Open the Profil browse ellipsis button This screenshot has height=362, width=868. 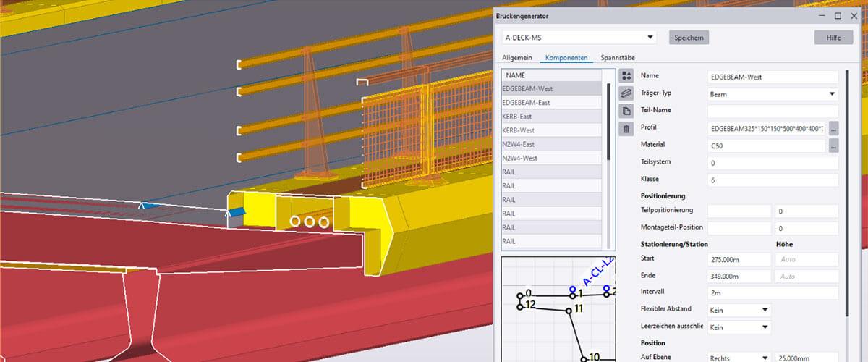833,128
